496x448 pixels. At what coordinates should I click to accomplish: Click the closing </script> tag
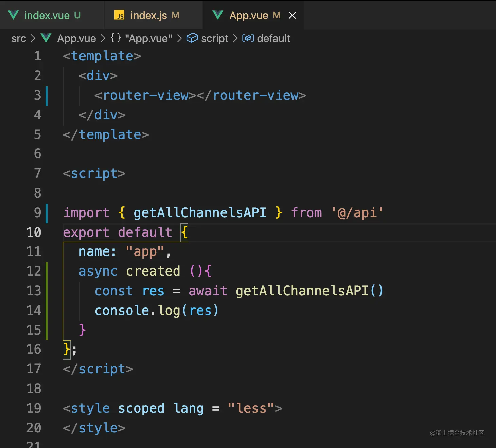click(98, 369)
